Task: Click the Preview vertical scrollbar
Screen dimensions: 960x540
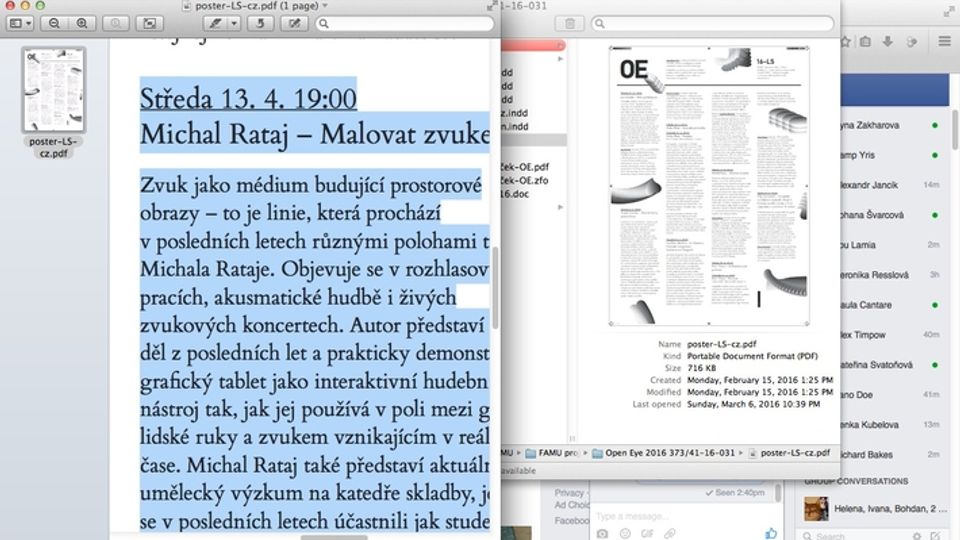Action: [x=495, y=288]
